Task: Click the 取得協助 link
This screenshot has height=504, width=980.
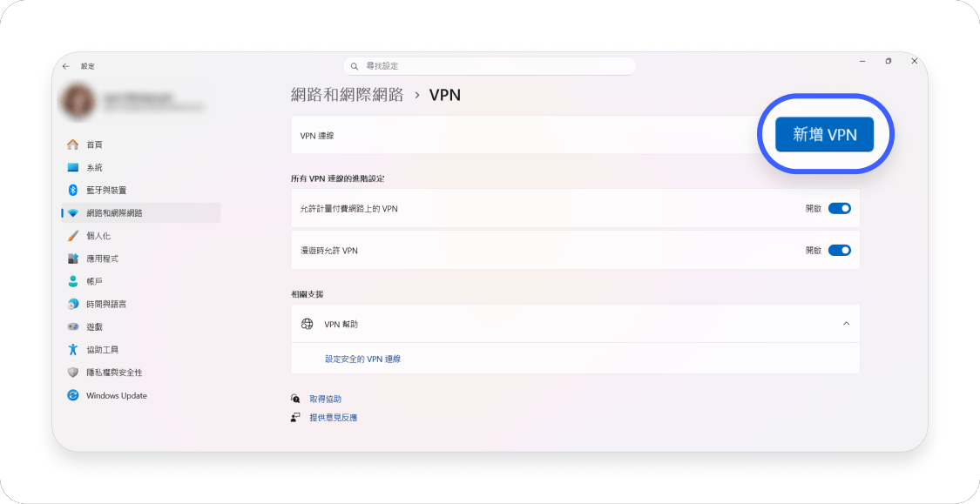Action: tap(326, 399)
